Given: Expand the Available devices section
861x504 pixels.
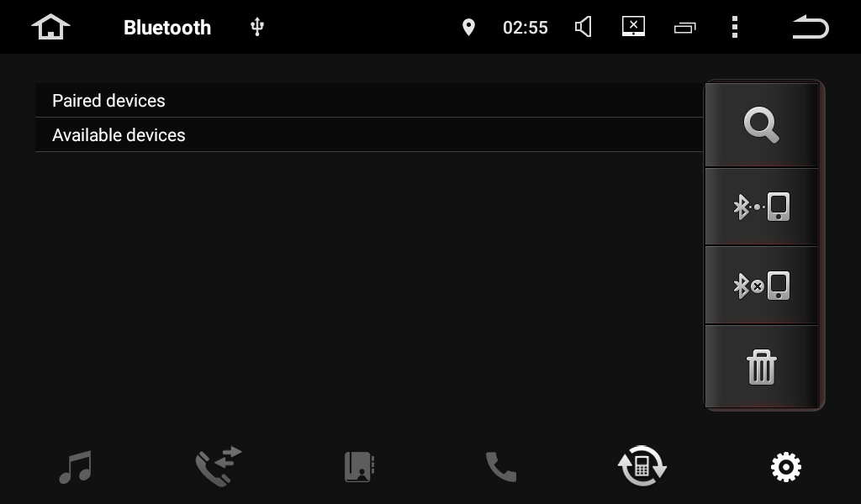Looking at the screenshot, I should click(369, 135).
